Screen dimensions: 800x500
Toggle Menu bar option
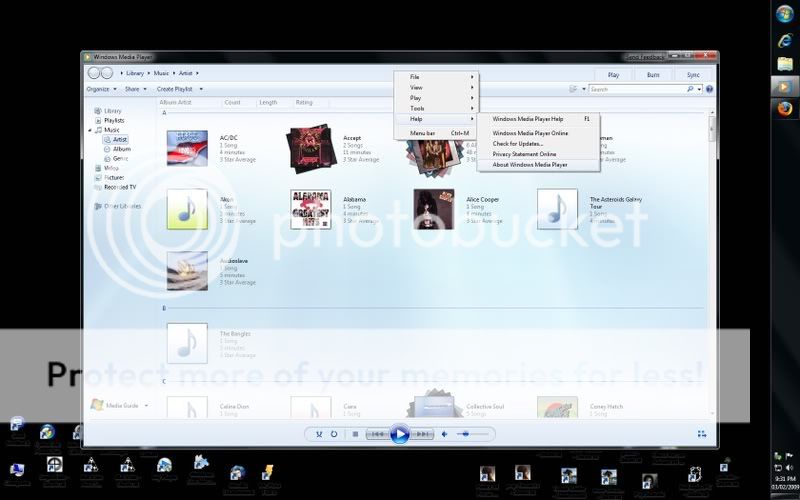tap(436, 133)
